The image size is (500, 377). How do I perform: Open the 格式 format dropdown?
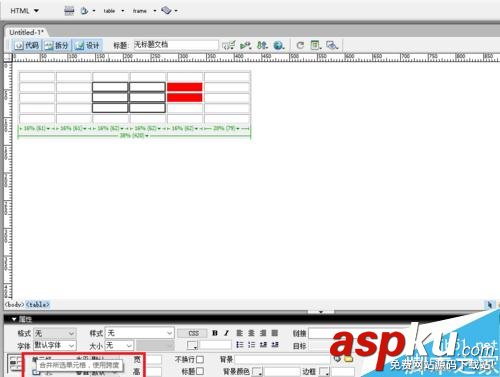55,333
